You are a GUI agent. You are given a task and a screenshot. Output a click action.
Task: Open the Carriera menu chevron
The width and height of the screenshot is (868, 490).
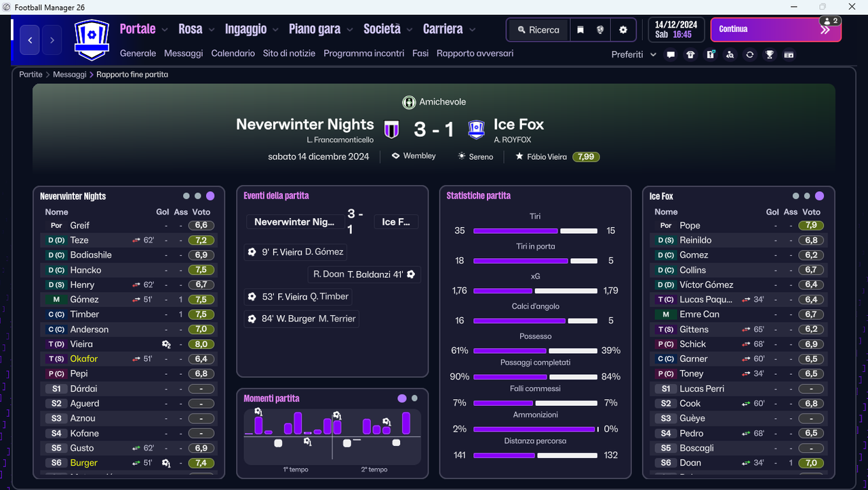pyautogui.click(x=472, y=30)
